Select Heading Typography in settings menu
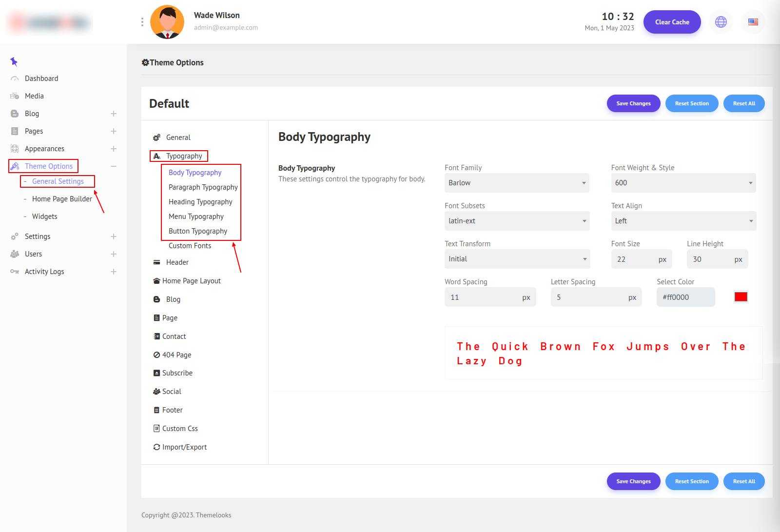The height and width of the screenshot is (532, 780). click(200, 202)
